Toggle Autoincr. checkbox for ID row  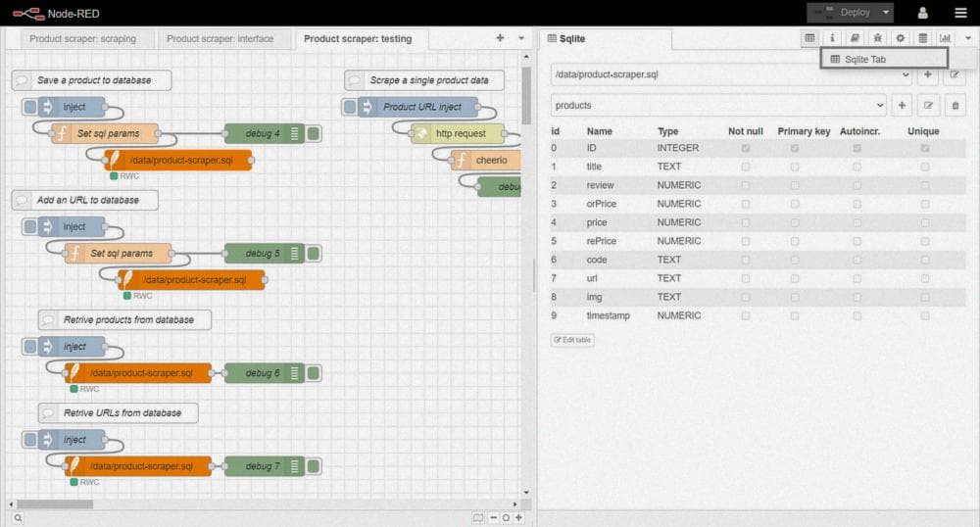[x=857, y=149]
